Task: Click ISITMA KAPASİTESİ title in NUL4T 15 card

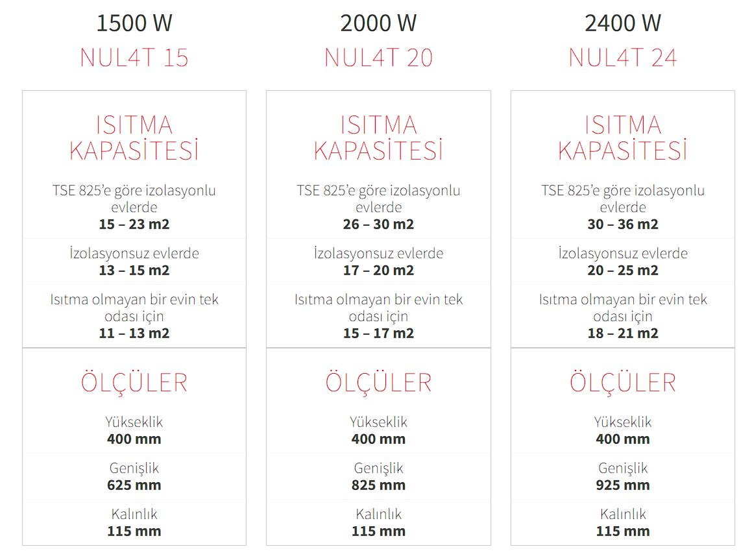Action: (134, 138)
